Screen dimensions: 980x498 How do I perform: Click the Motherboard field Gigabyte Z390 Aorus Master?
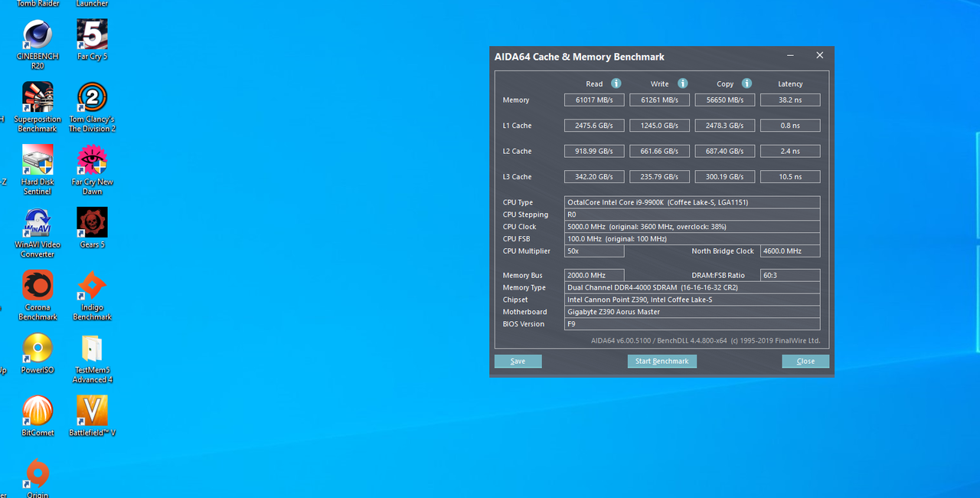tap(692, 312)
